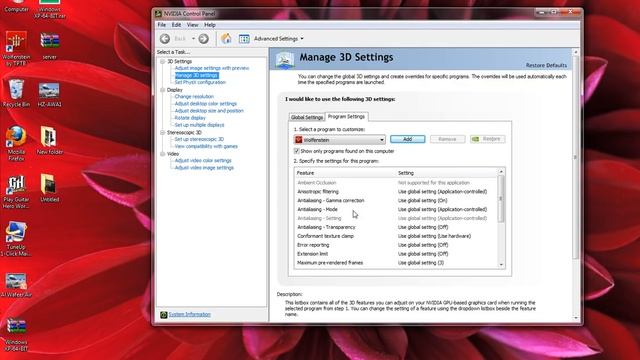Open Adjust video image settings
640x360 pixels.
[x=204, y=168]
